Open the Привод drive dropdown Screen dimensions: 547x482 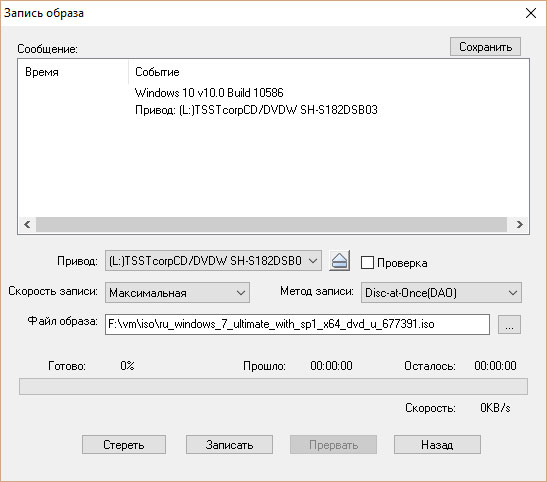pos(213,261)
